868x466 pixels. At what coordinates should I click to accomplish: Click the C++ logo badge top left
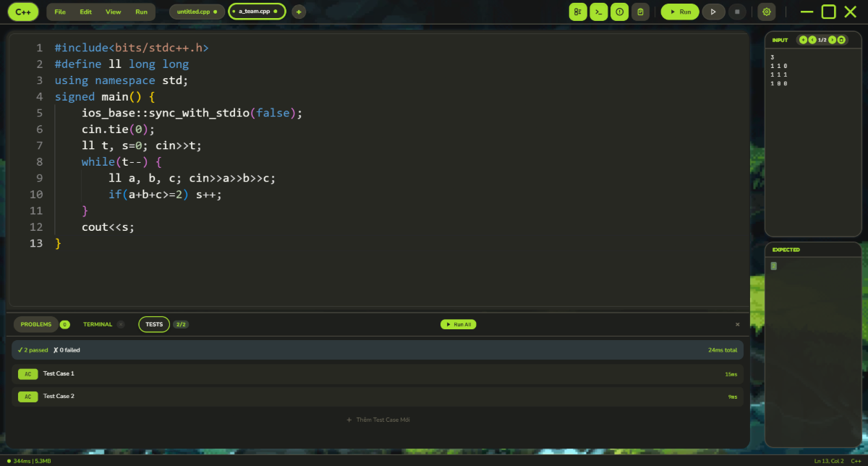pyautogui.click(x=22, y=12)
